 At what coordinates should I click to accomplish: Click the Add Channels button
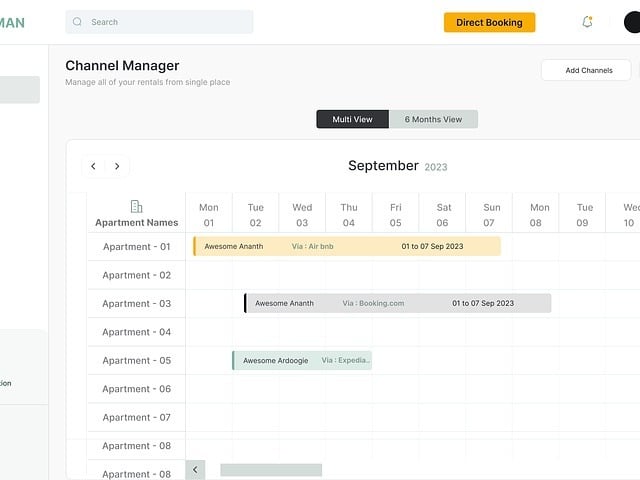586,70
